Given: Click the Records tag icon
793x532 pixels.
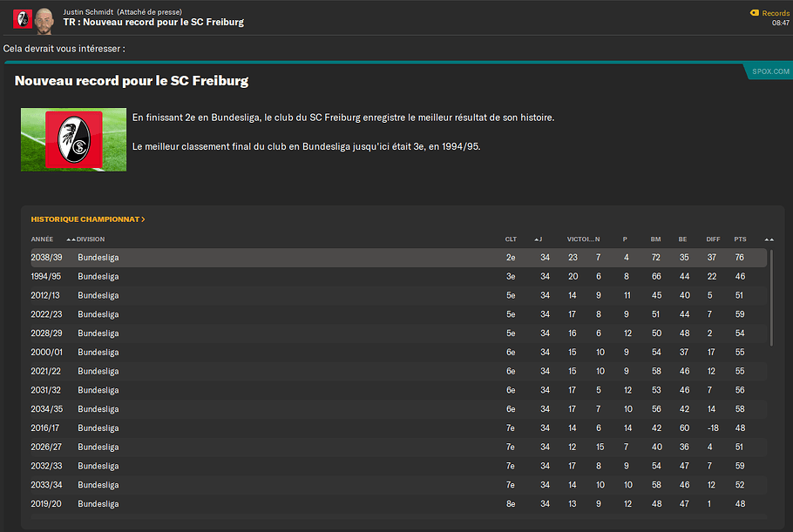Looking at the screenshot, I should pos(755,13).
